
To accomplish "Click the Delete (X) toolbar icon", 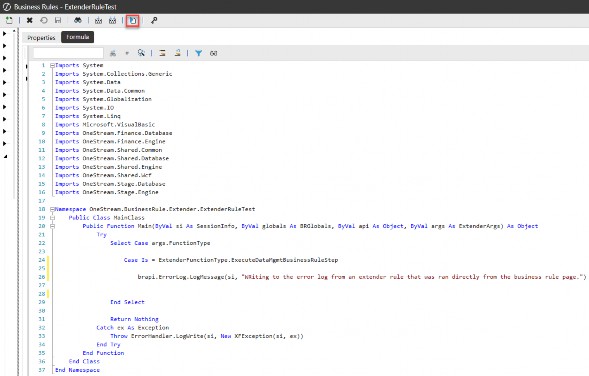I will (29, 20).
